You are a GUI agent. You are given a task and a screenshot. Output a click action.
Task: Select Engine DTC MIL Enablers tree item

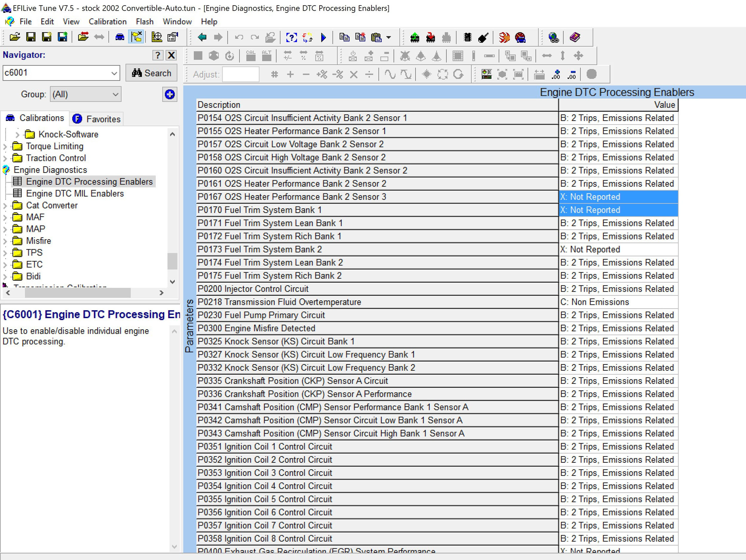point(75,193)
